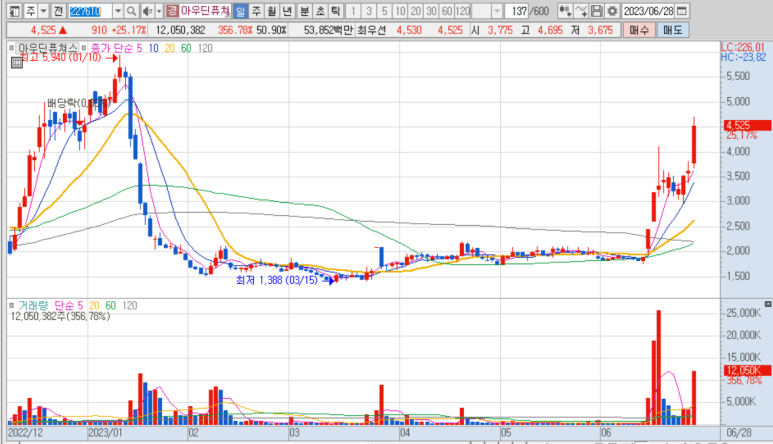Switch to second 초 period
Image resolution: width=773 pixels, height=444 pixels.
tap(320, 11)
